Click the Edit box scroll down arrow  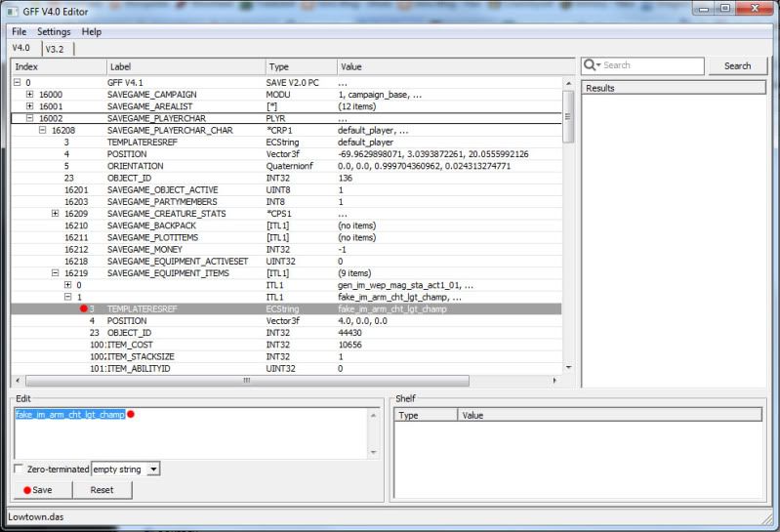tap(373, 453)
